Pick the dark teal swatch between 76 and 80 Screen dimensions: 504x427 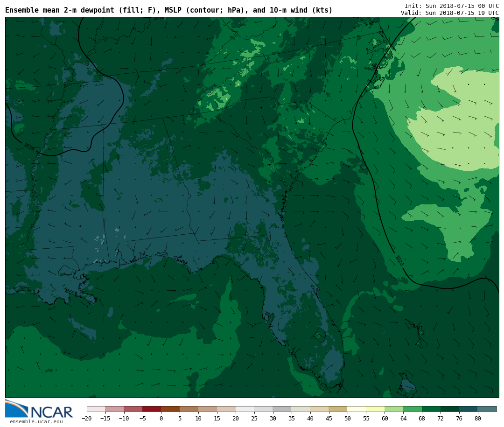pos(468,409)
